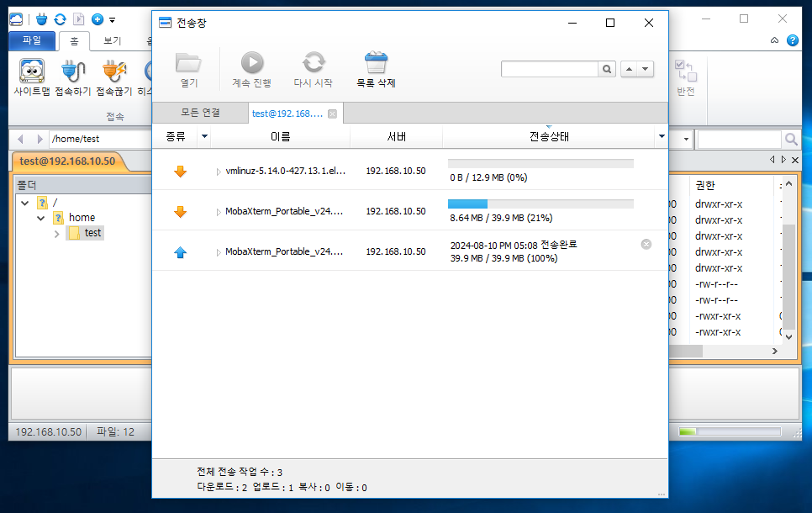Focus the main window search input field

pyautogui.click(x=739, y=140)
